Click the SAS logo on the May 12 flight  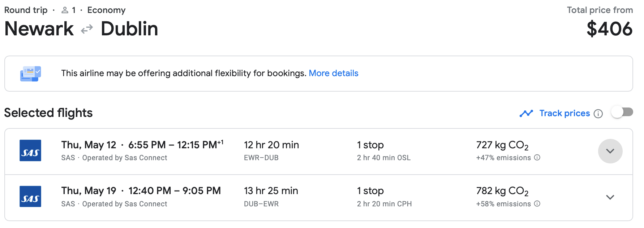click(30, 150)
